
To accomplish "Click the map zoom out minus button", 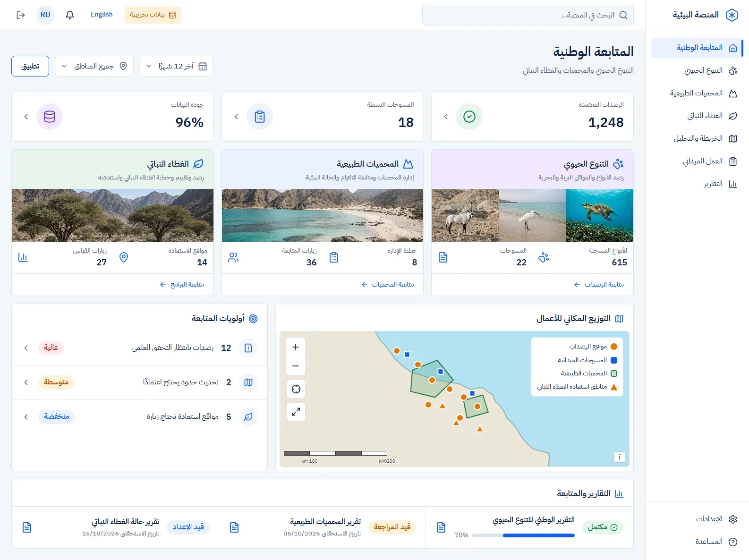I will 296,366.
